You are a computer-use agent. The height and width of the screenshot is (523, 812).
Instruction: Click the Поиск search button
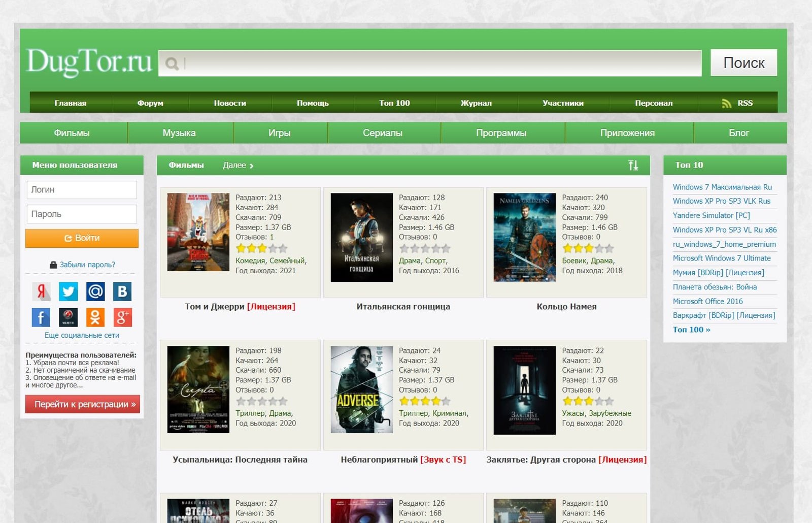743,62
